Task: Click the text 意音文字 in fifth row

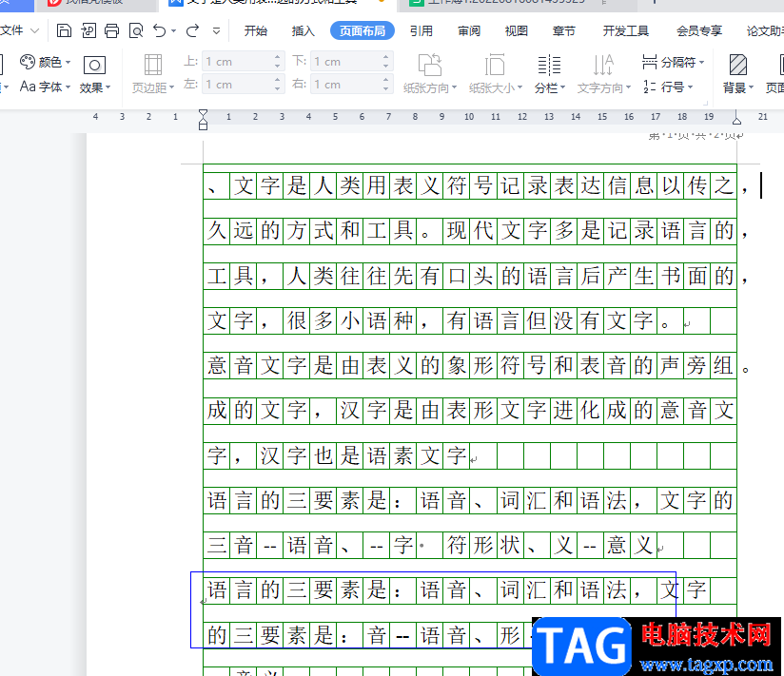Action: point(257,366)
